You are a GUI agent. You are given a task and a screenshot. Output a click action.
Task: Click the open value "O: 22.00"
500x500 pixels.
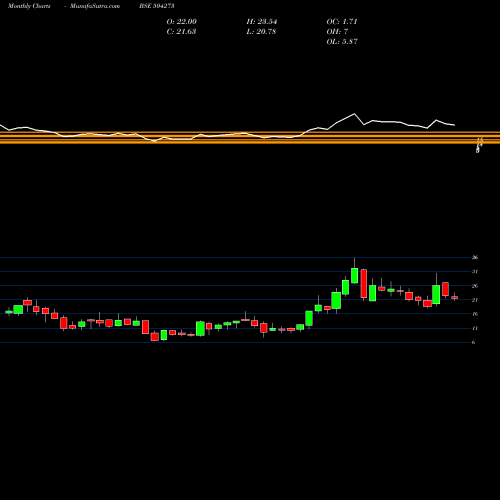pyautogui.click(x=182, y=22)
